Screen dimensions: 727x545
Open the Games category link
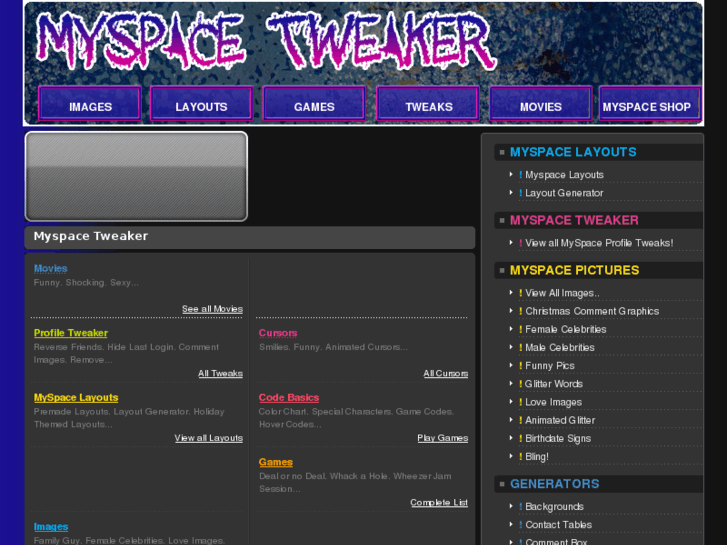pos(276,462)
